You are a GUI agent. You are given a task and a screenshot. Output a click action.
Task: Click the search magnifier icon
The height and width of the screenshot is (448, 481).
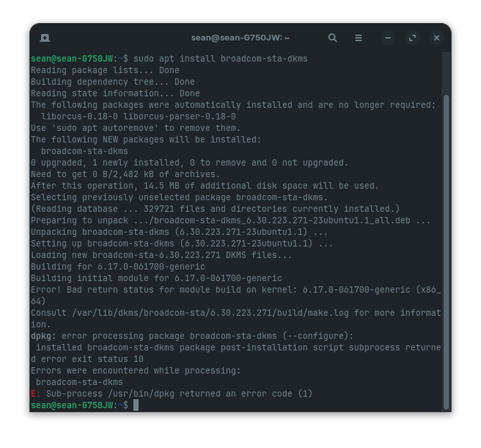pyautogui.click(x=332, y=38)
